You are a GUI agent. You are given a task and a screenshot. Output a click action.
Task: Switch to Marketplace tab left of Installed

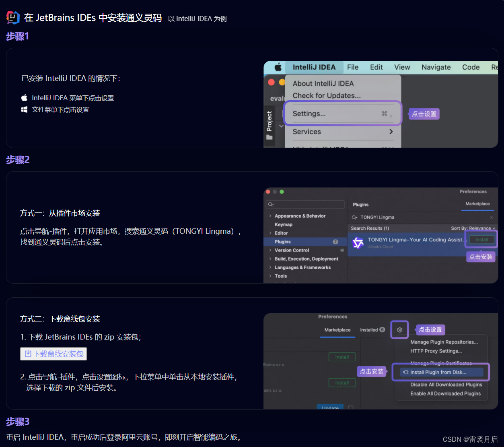(x=337, y=330)
